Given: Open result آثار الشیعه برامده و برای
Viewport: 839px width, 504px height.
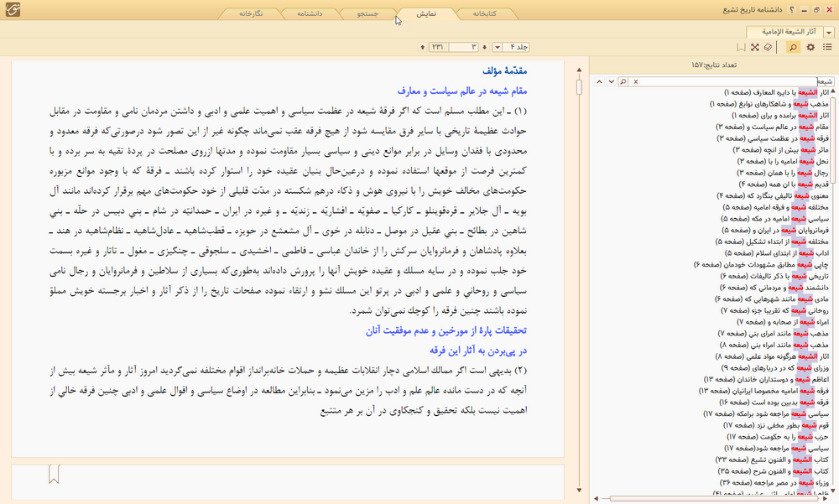Looking at the screenshot, I should (780, 116).
